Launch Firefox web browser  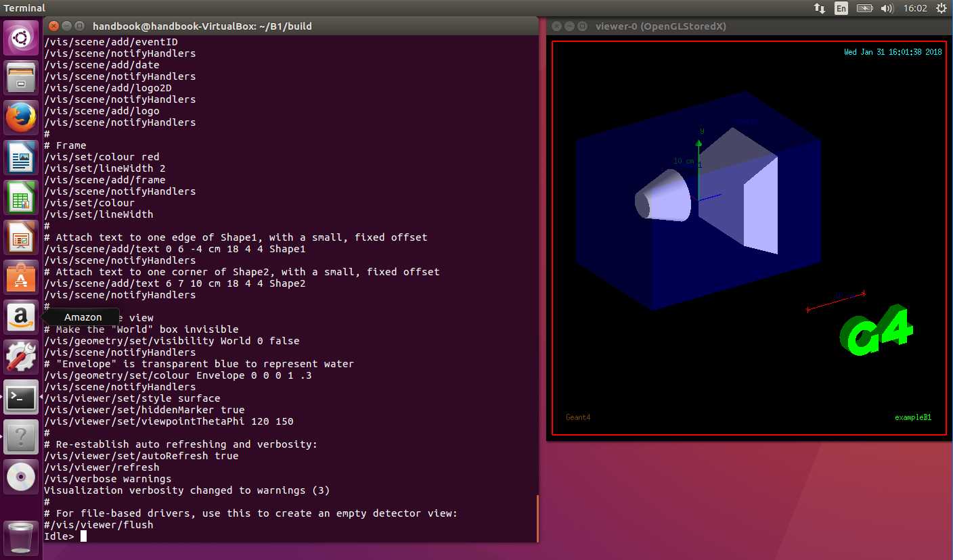[x=21, y=118]
